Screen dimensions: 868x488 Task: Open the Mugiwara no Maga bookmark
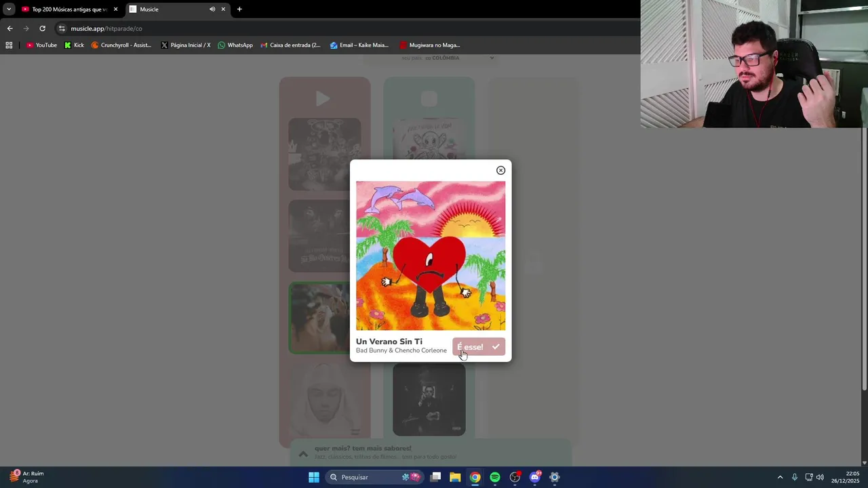[430, 45]
